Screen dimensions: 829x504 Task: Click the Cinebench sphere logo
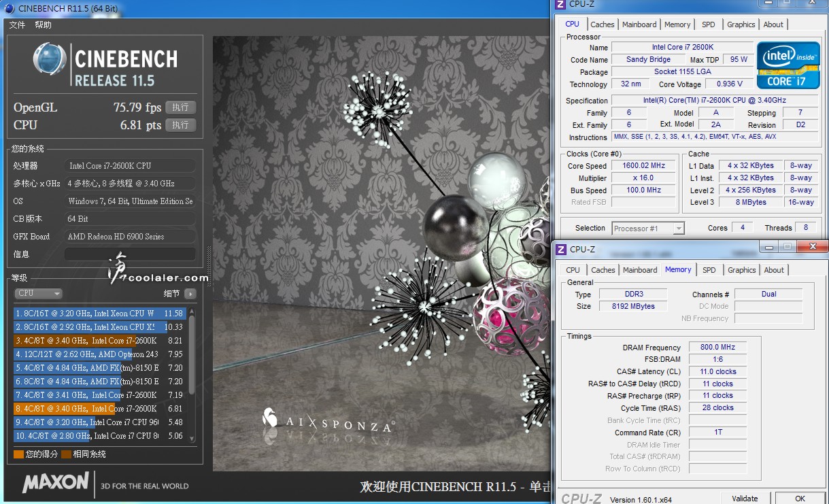[49, 60]
